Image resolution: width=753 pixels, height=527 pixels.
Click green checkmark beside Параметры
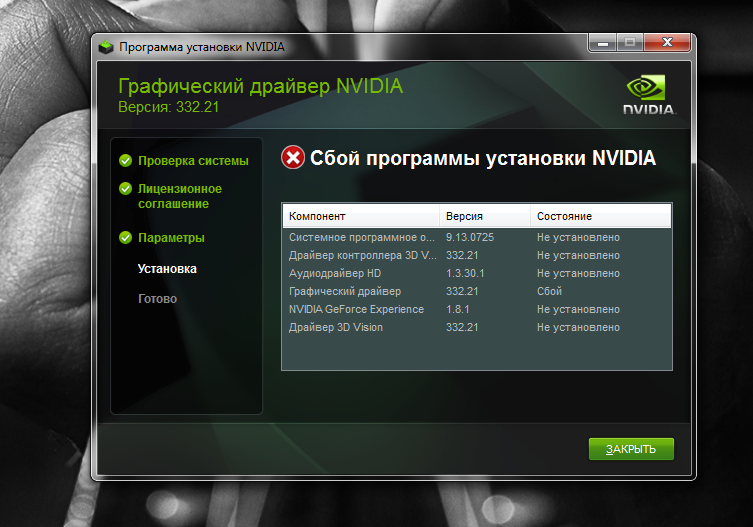125,237
